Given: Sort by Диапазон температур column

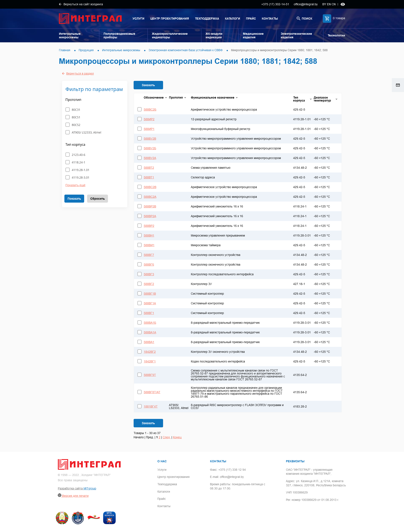Looking at the screenshot, I should click(325, 99).
